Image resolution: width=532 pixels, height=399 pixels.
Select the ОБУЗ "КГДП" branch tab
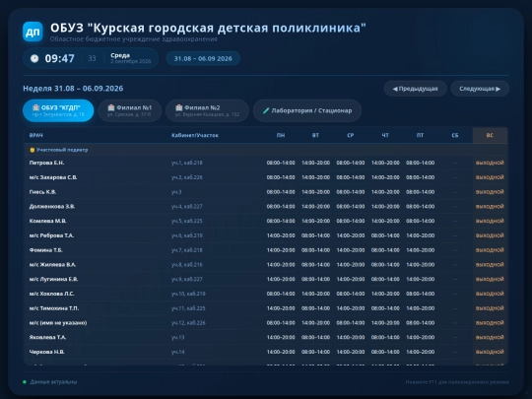tap(58, 110)
